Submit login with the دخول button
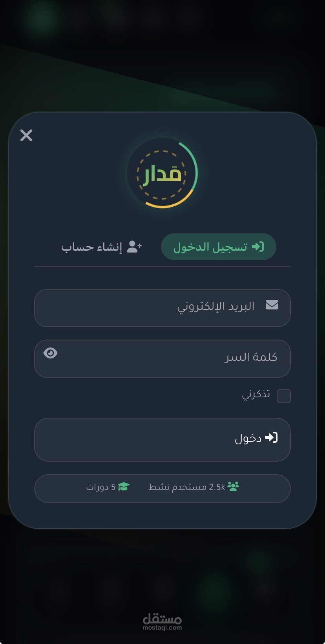The height and width of the screenshot is (644, 325). coord(162,440)
